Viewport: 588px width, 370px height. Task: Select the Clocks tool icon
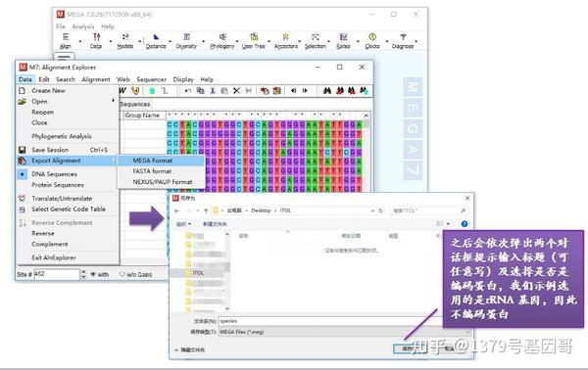tap(372, 40)
